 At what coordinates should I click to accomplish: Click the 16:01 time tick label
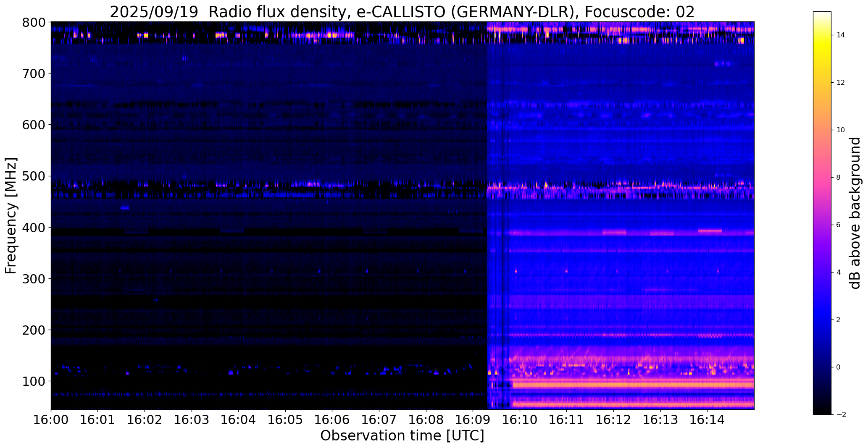98,419
